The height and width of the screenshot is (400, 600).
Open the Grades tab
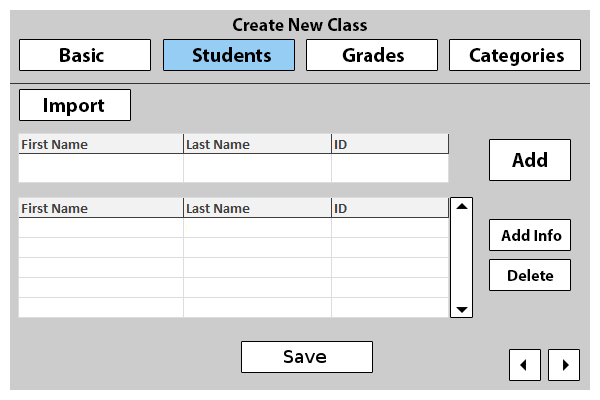coord(372,55)
